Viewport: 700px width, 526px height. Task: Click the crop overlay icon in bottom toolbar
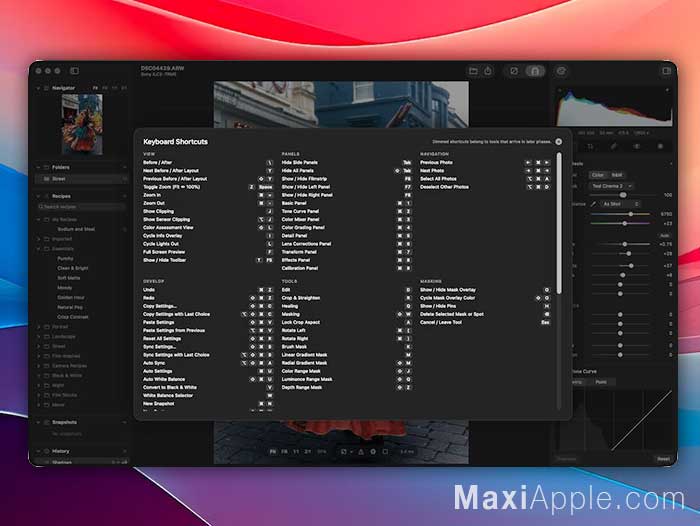click(x=344, y=452)
